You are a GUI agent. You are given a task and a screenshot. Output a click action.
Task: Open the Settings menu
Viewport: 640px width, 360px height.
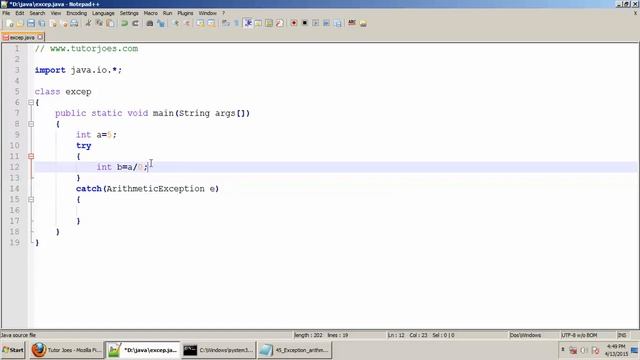click(129, 13)
